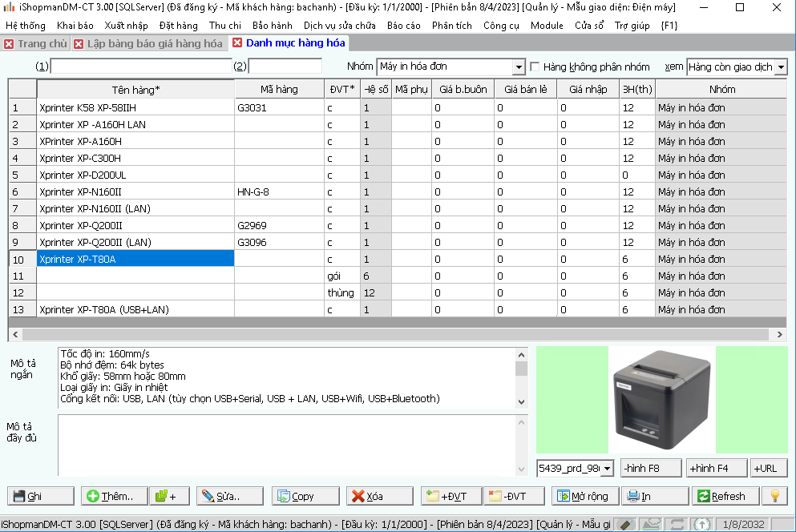Click the iShopman app icon in title bar
Image resolution: width=796 pixels, height=532 pixels.
tap(9, 7)
